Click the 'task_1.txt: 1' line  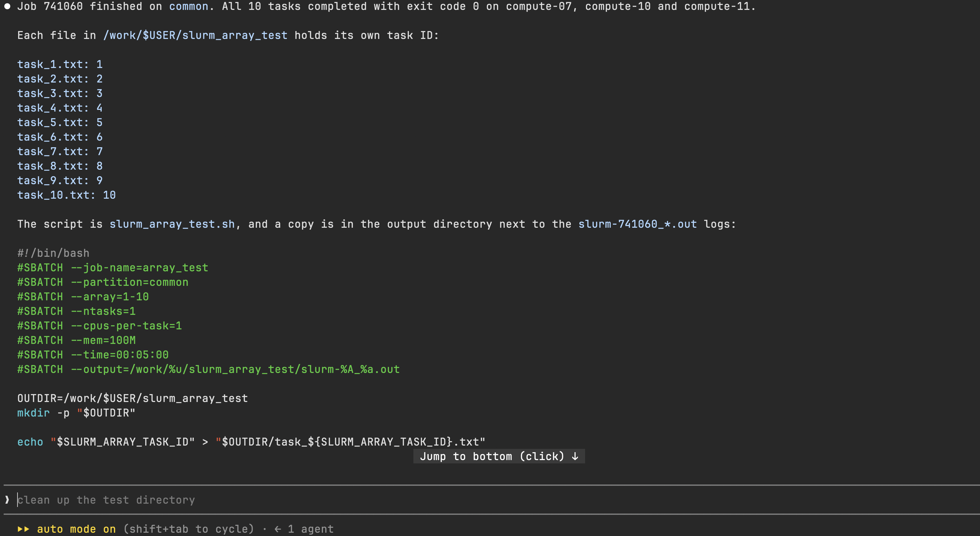60,64
